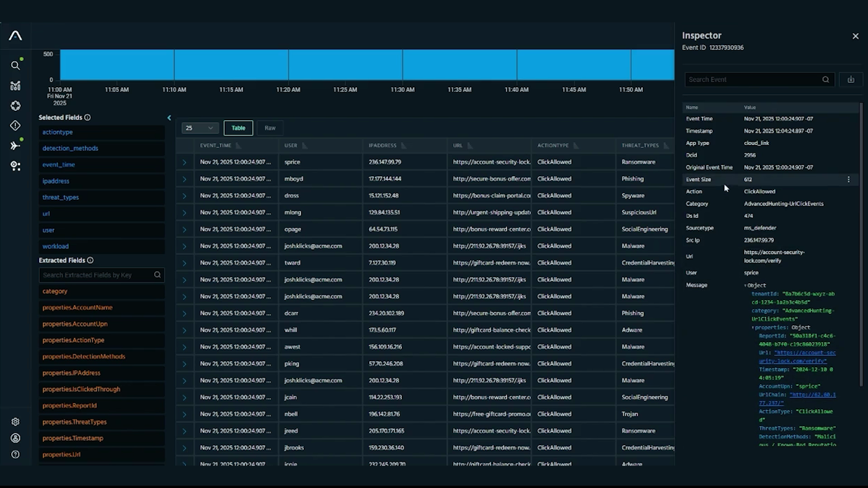This screenshot has height=488, width=868.
Task: Open the help question mark icon
Action: pos(15,455)
